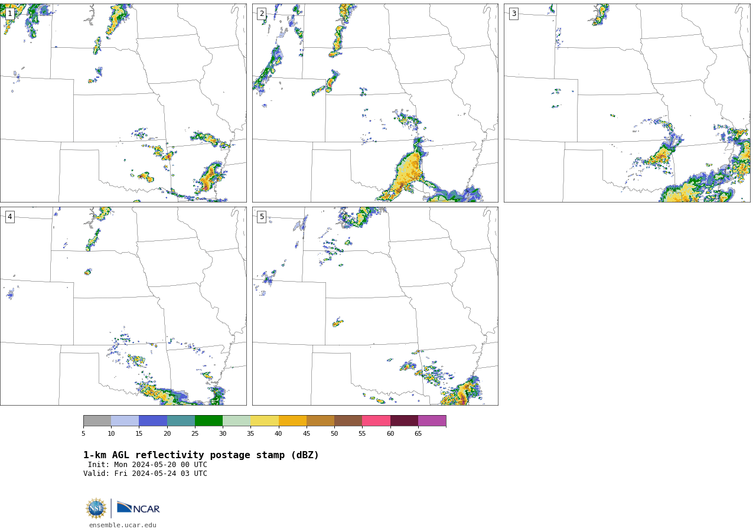This screenshot has height=532, width=756.
Task: Click the maroon 60-65 dBZ swatch
Action: [x=404, y=421]
